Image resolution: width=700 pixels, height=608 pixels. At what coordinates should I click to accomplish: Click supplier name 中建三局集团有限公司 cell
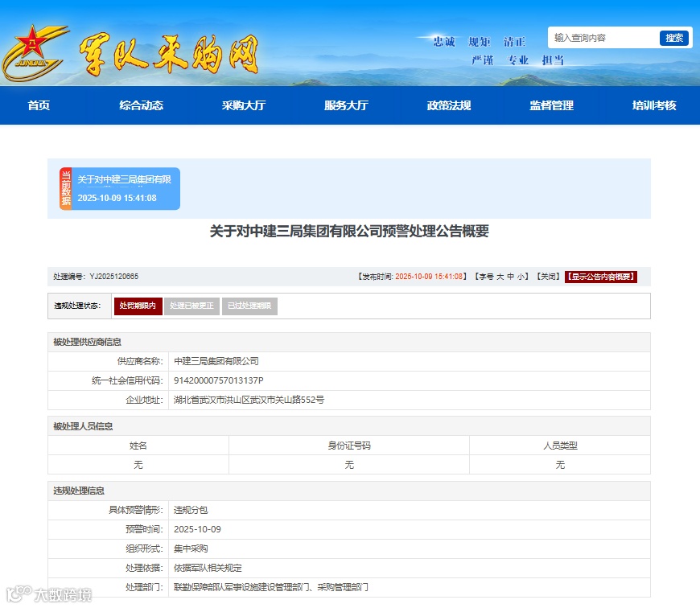click(x=410, y=361)
